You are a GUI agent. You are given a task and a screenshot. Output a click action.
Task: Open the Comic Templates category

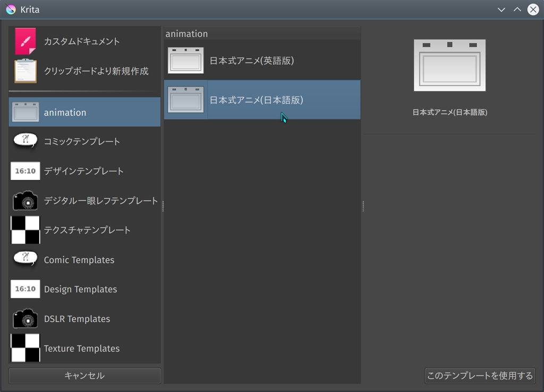[79, 260]
